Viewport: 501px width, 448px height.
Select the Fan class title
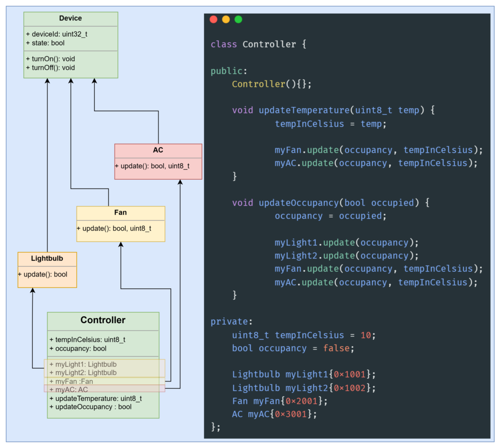pos(120,212)
